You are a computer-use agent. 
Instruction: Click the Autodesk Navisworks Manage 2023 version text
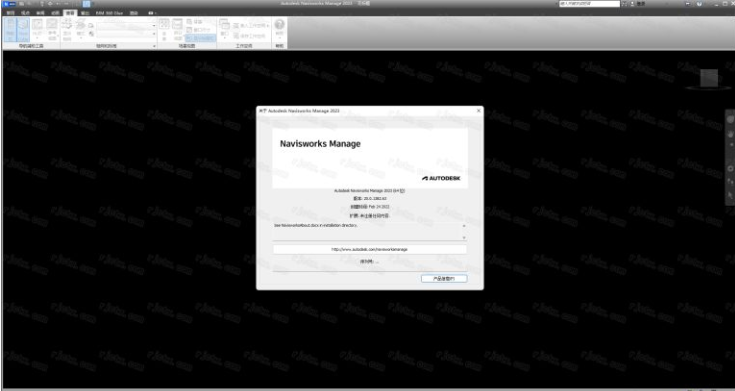(x=370, y=191)
